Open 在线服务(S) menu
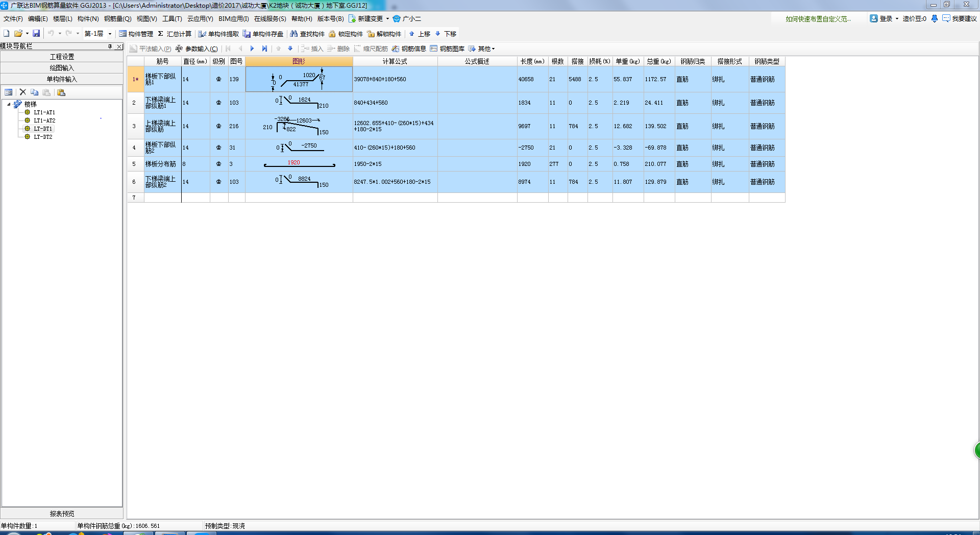980x535 pixels. point(270,19)
